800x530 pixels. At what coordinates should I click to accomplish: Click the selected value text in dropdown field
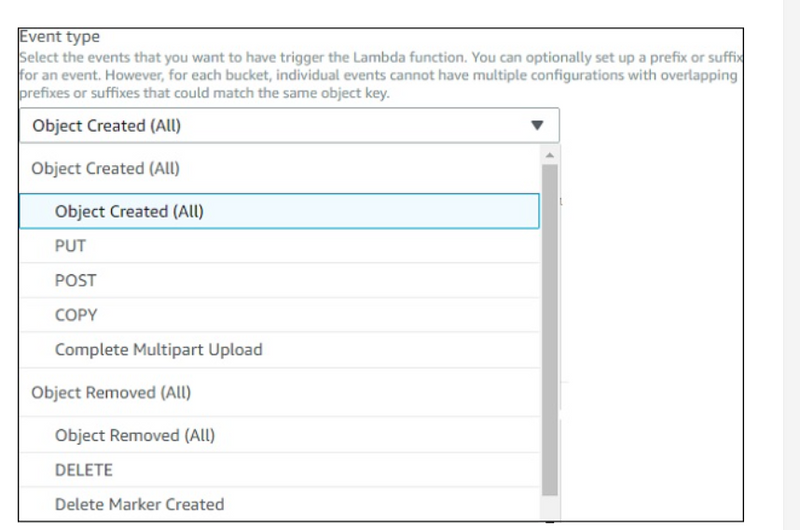tap(106, 126)
